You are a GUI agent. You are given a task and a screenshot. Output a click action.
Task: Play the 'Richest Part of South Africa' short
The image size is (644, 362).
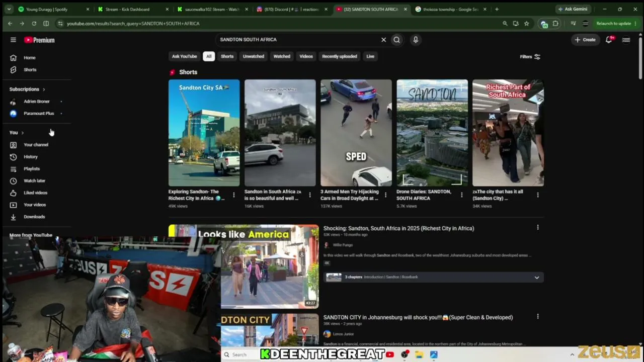point(508,133)
